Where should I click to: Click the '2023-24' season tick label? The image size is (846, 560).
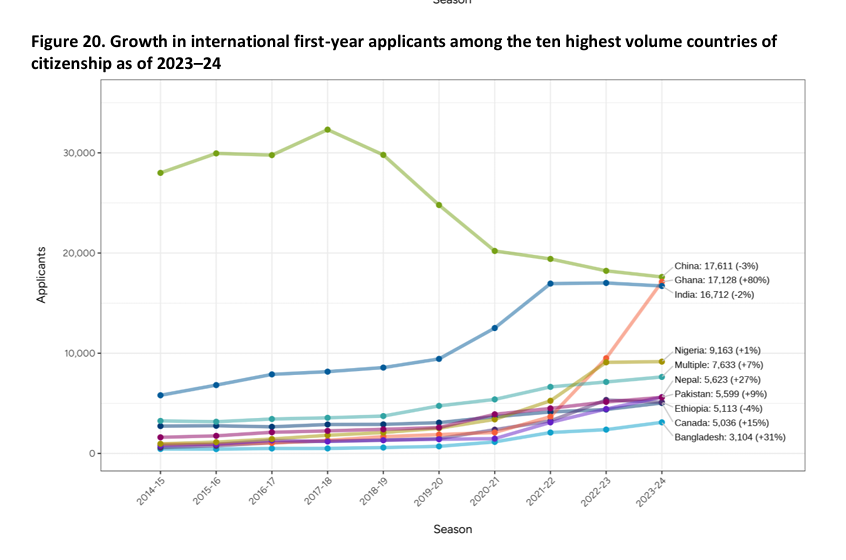pyautogui.click(x=651, y=491)
